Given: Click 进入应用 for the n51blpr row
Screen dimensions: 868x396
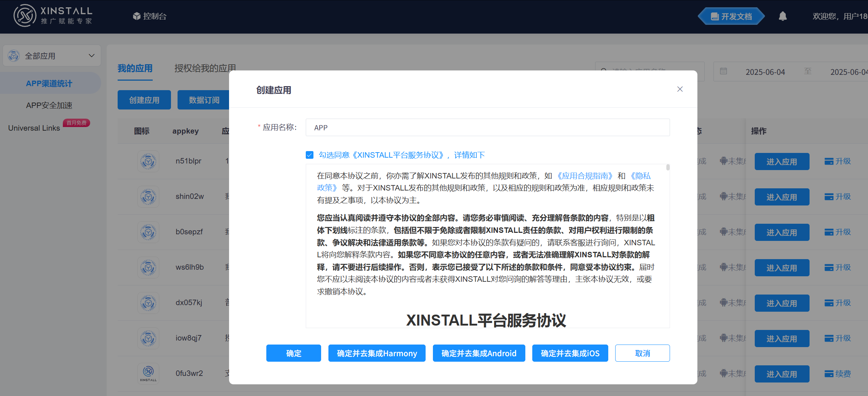Looking at the screenshot, I should 782,162.
